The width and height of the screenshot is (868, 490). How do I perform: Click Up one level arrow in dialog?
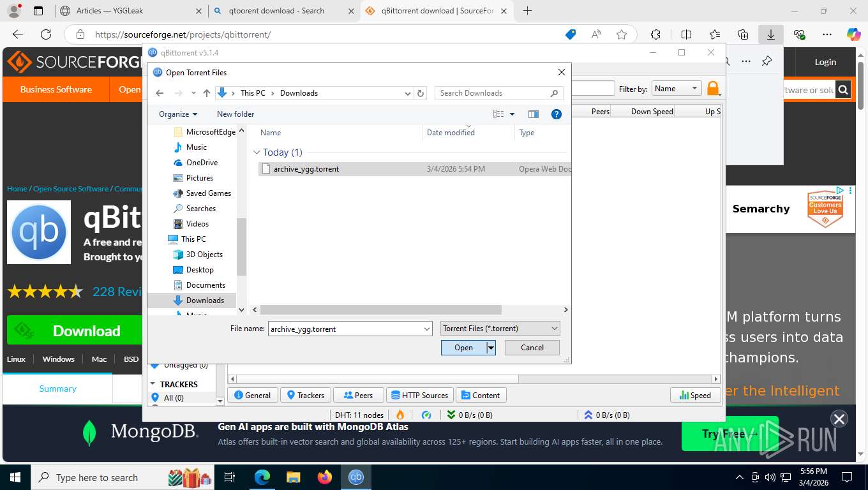(207, 93)
